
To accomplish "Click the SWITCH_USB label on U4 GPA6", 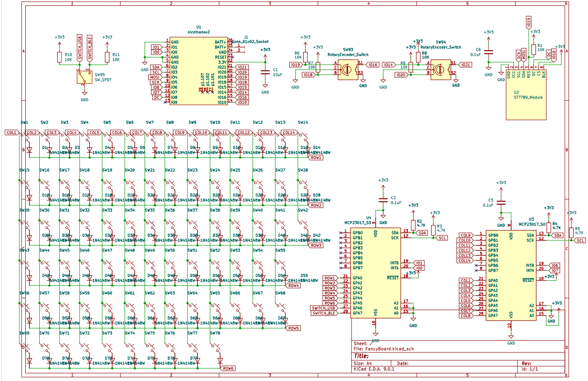I will pos(324,308).
